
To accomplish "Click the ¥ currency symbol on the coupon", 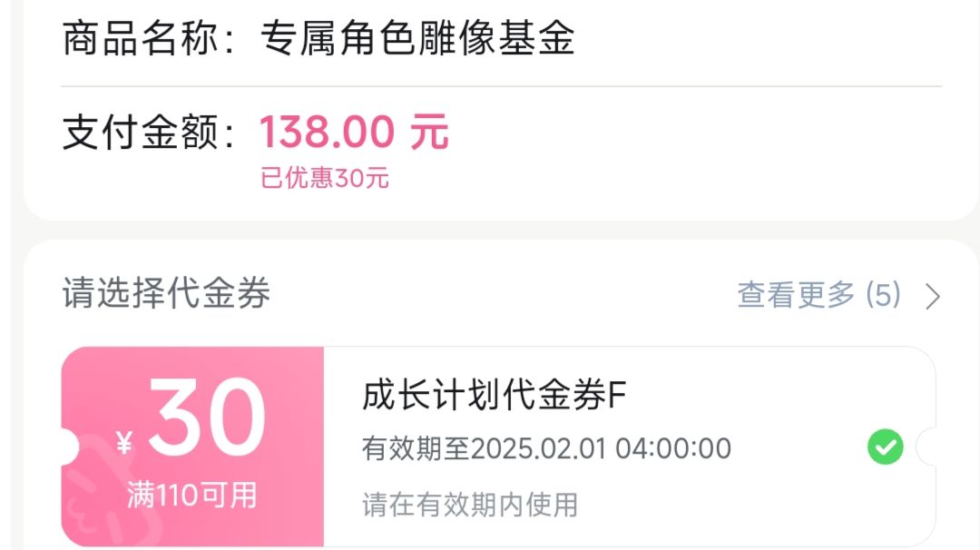I will coord(125,444).
